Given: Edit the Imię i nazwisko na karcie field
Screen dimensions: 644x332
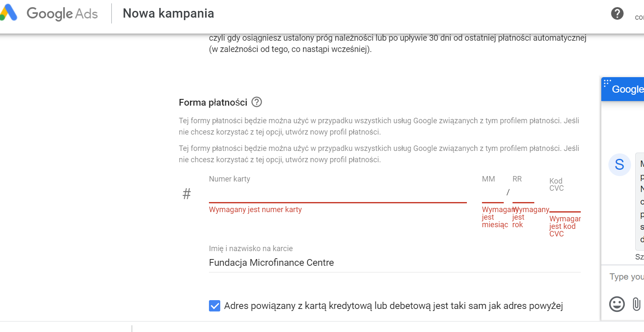Looking at the screenshot, I should click(394, 263).
